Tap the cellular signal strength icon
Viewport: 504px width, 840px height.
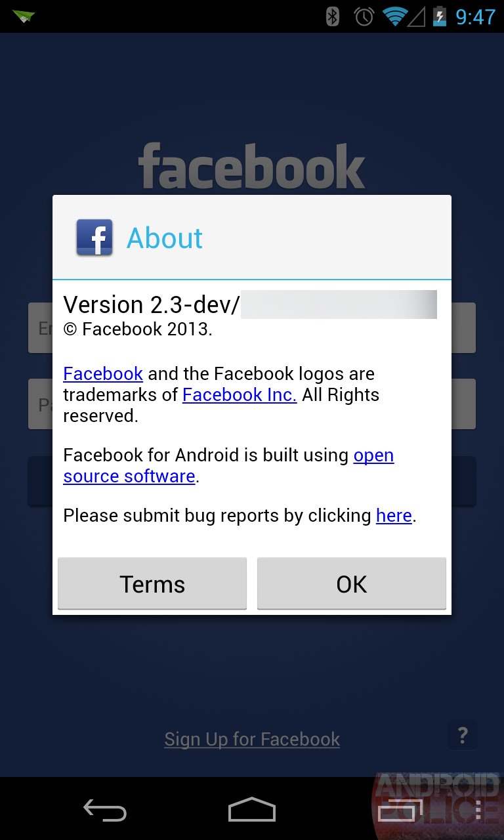pyautogui.click(x=417, y=16)
